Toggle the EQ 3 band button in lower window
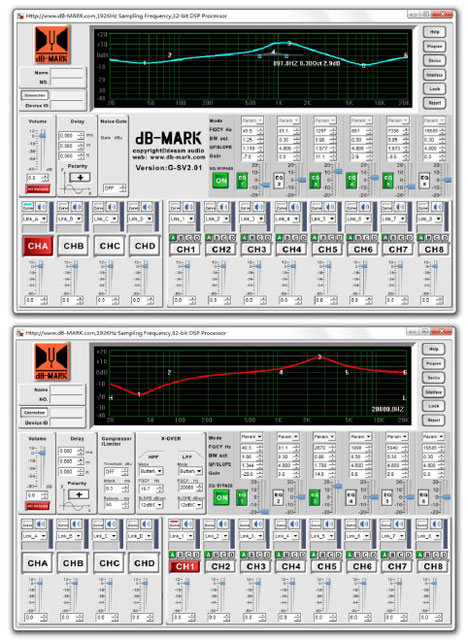 coord(314,498)
